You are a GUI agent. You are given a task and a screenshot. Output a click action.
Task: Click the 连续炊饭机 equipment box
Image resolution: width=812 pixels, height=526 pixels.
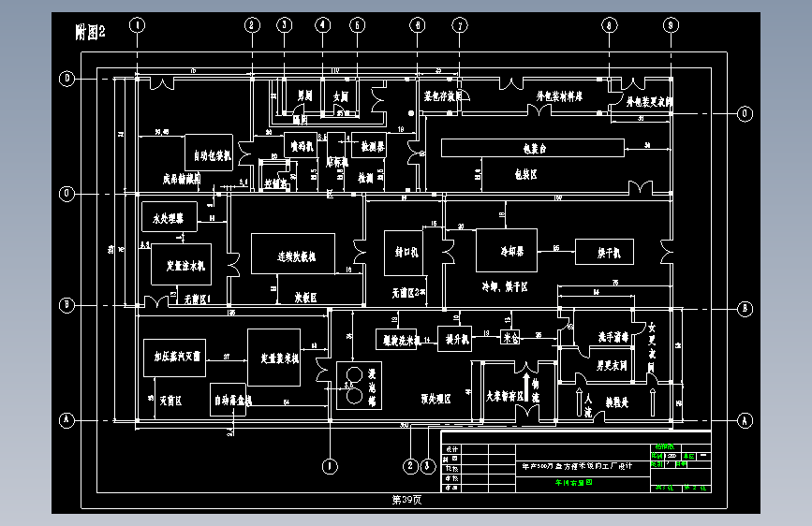pos(293,254)
